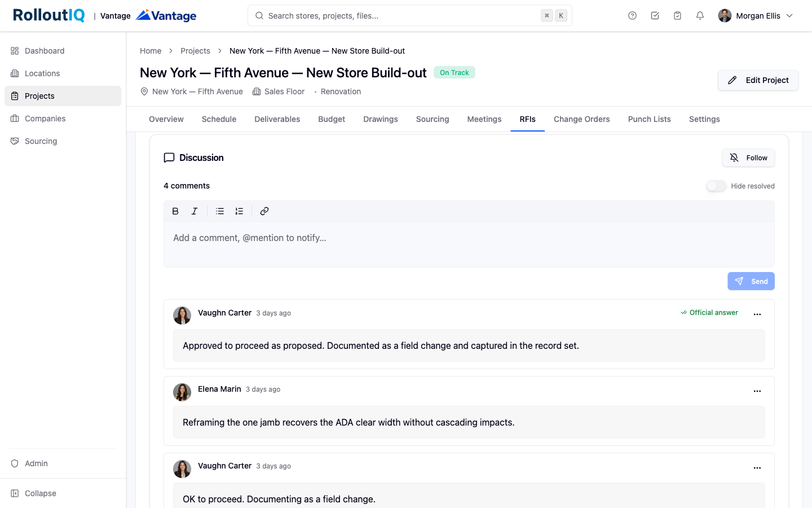
Task: Insert a bulleted list in comment editor
Action: 220,211
